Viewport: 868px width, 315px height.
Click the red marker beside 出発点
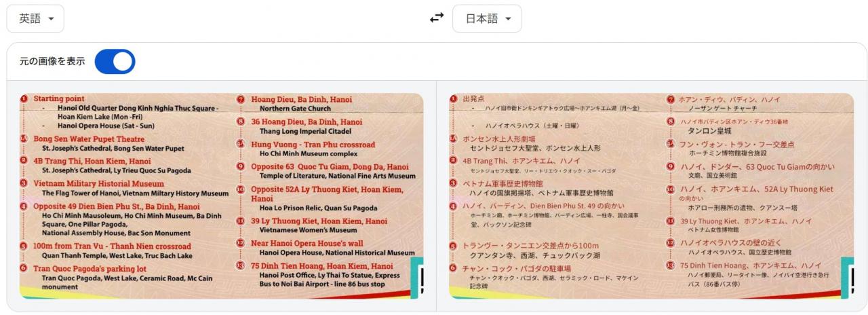coord(453,99)
